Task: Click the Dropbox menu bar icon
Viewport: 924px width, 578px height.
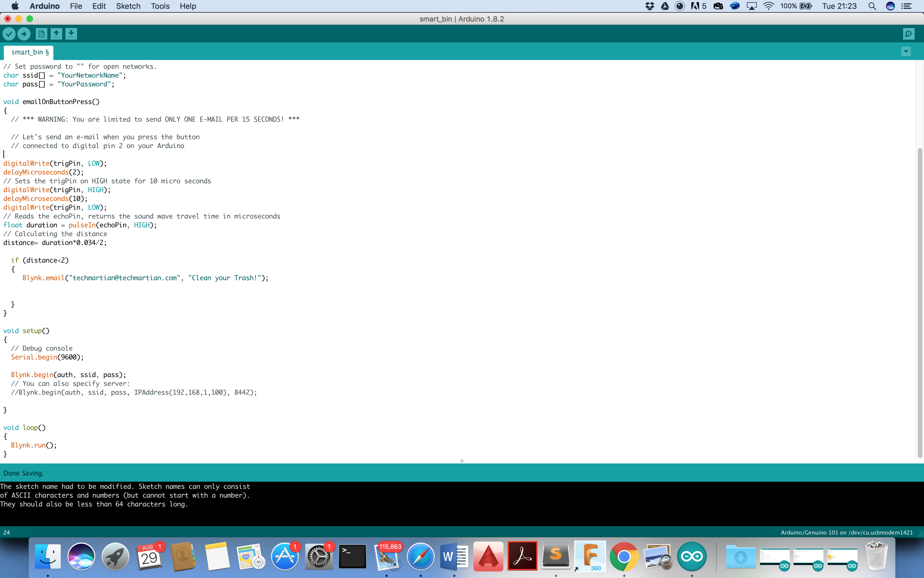Action: pyautogui.click(x=650, y=6)
